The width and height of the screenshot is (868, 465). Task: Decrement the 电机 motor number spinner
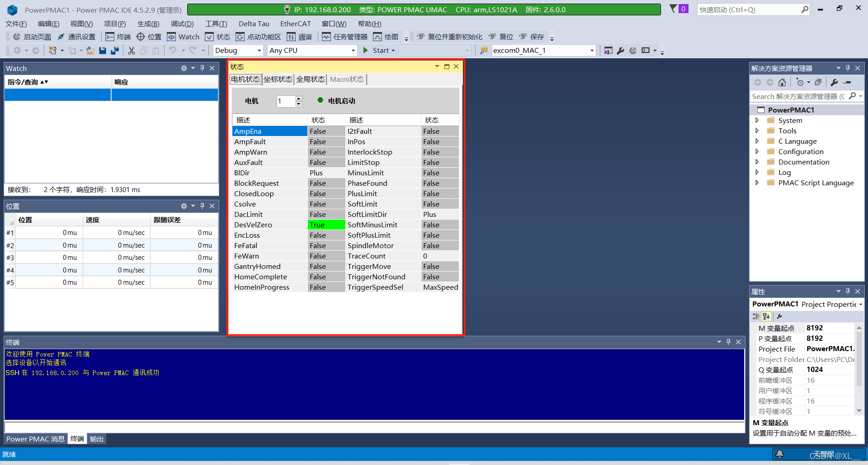(298, 104)
